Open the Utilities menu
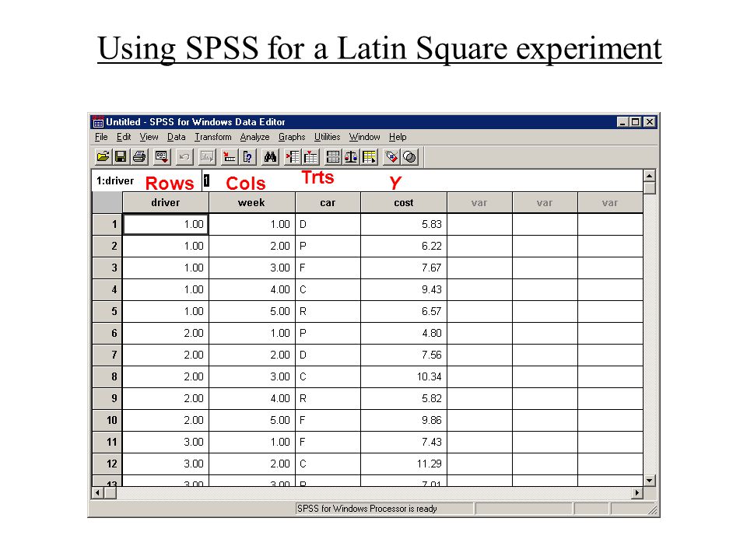Screen dimensions: 747x560 [x=328, y=137]
